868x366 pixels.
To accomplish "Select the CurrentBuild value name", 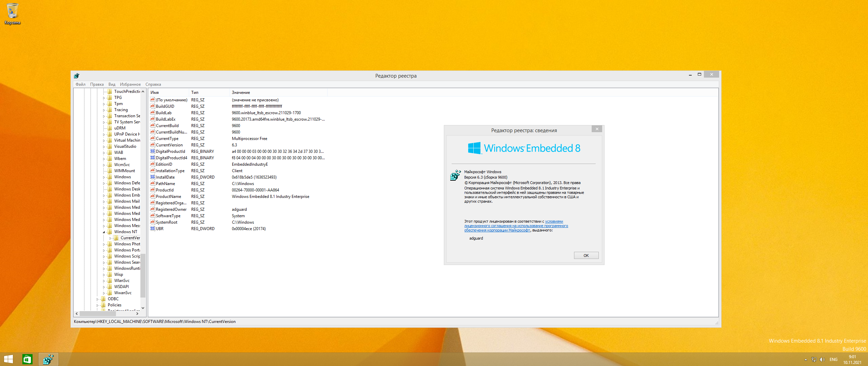I will click(167, 126).
